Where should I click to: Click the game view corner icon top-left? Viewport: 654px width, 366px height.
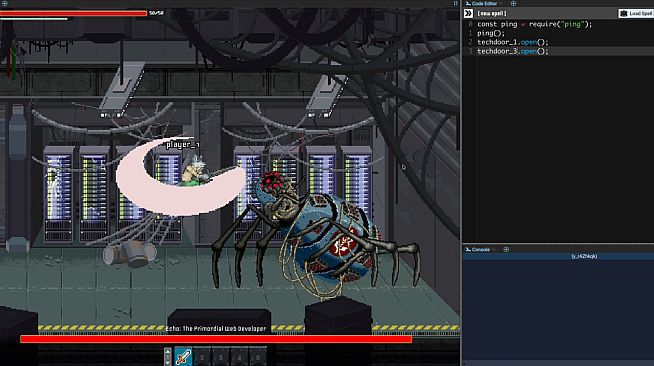[5, 3]
